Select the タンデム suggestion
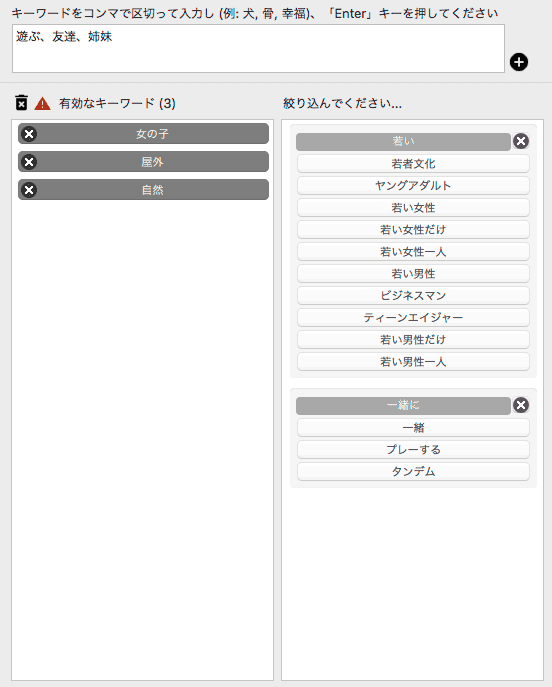The image size is (552, 687). [413, 471]
